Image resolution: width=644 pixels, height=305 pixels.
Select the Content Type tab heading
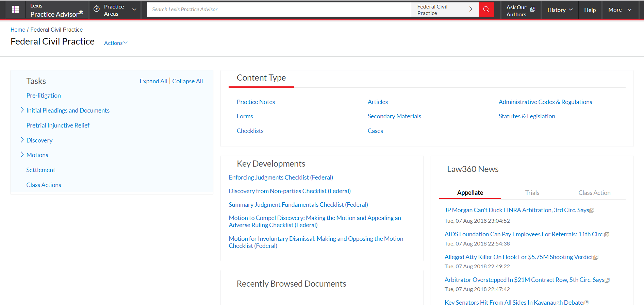point(261,78)
